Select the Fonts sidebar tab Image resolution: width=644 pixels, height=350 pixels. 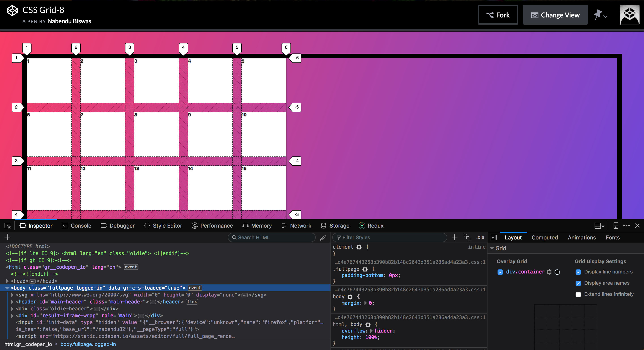tap(612, 237)
